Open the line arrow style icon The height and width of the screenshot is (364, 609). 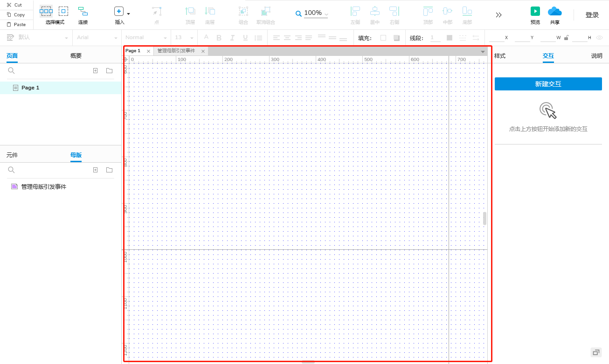pyautogui.click(x=476, y=38)
